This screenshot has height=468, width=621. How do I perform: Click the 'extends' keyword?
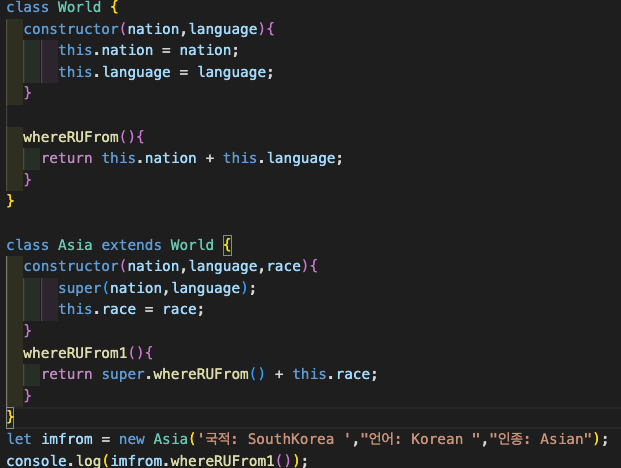[x=131, y=245]
